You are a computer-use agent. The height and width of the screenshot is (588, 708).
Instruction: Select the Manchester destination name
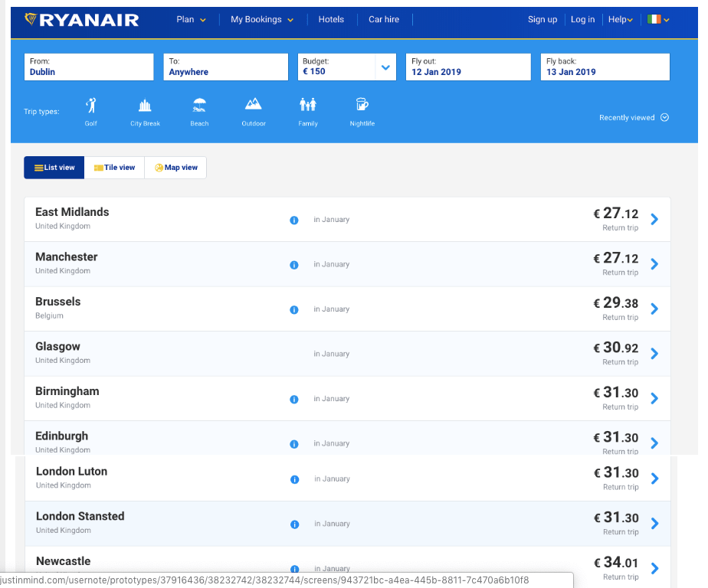(67, 256)
